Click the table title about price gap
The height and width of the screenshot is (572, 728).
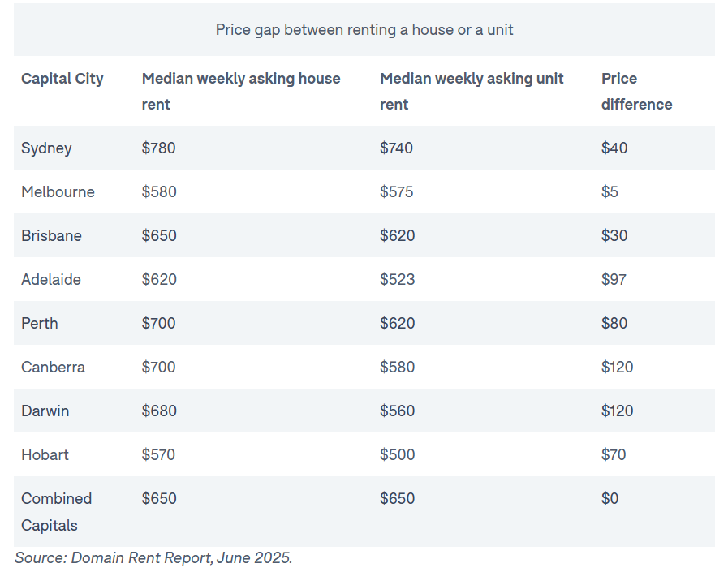point(364,30)
